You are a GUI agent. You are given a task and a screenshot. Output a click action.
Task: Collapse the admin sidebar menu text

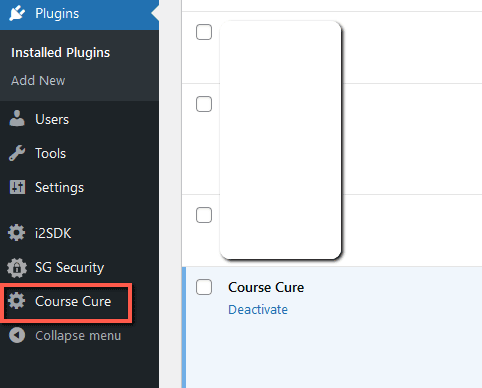(x=78, y=336)
